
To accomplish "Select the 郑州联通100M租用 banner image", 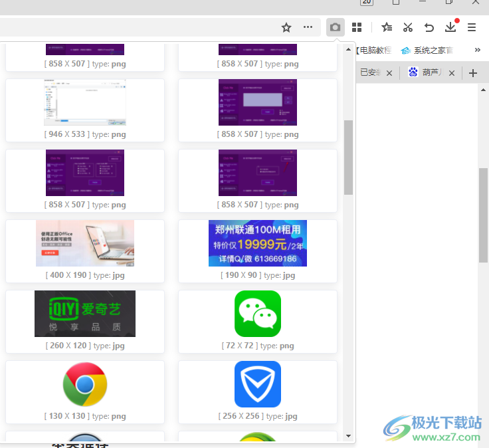I will point(258,243).
